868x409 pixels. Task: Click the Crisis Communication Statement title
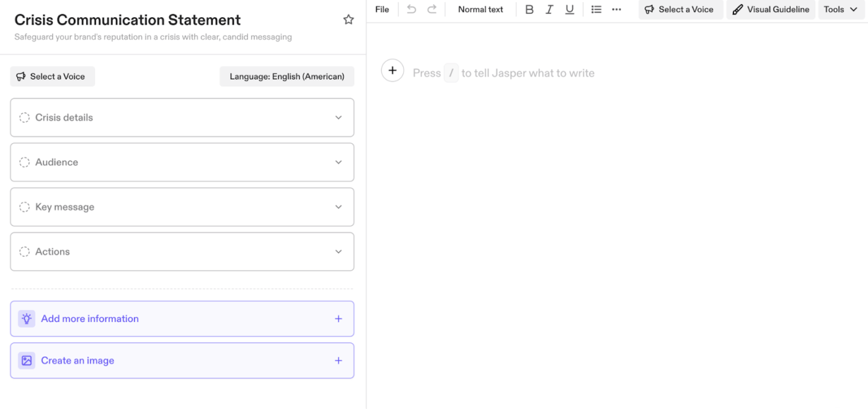pos(128,20)
